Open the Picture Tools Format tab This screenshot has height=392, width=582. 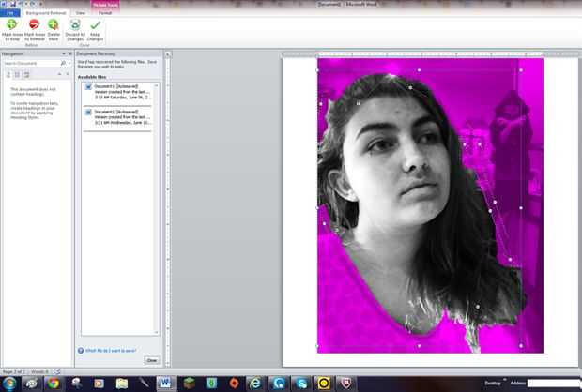(x=105, y=13)
